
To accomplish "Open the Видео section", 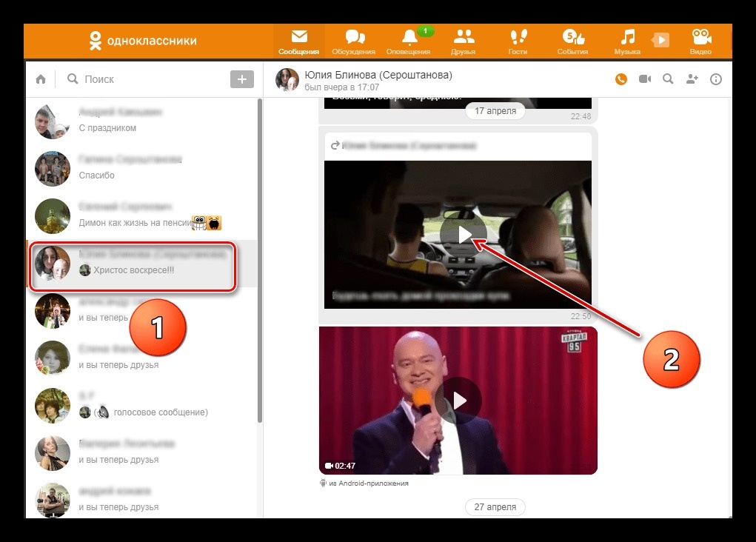I will pyautogui.click(x=700, y=41).
